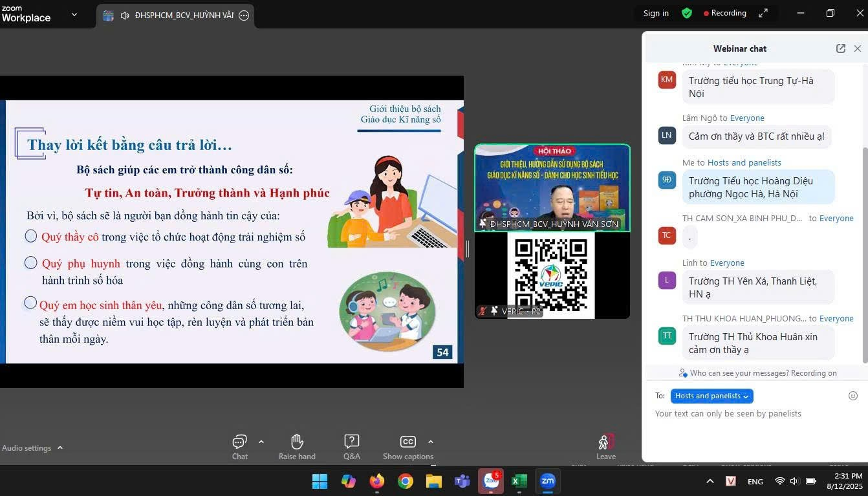Open the Q&A panel
This screenshot has width=868, height=496.
click(x=351, y=442)
